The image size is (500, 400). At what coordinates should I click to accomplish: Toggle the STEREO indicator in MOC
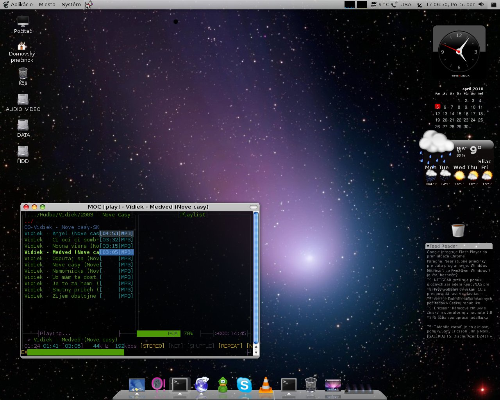tap(152, 346)
